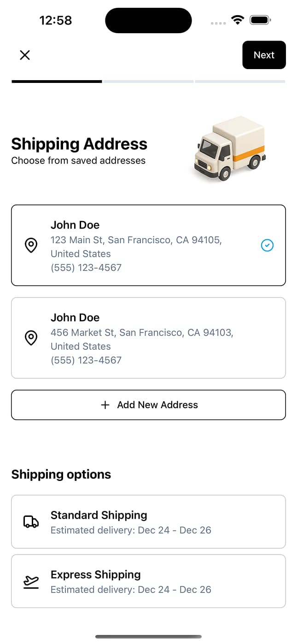Click the truck icon for Standard Shipping
The image size is (297, 644).
click(x=31, y=522)
